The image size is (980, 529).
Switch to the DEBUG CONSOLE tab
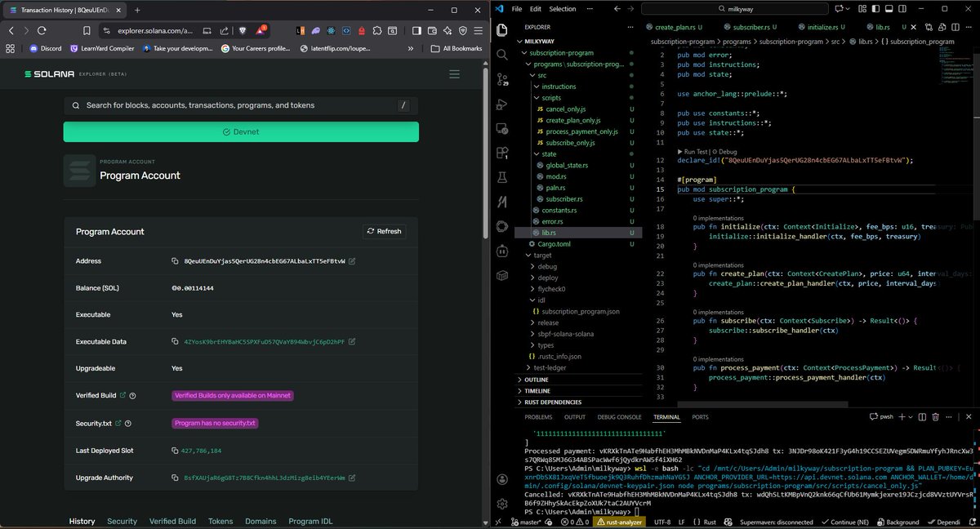[x=618, y=417]
